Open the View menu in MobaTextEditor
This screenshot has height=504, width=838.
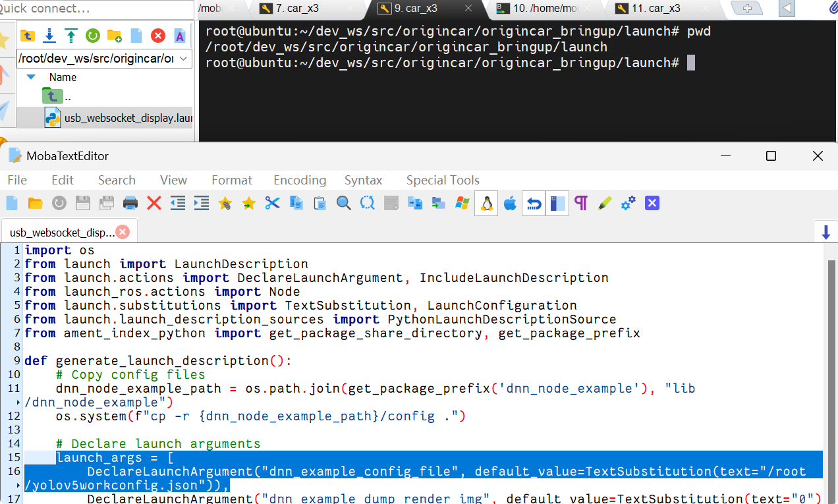click(x=173, y=180)
